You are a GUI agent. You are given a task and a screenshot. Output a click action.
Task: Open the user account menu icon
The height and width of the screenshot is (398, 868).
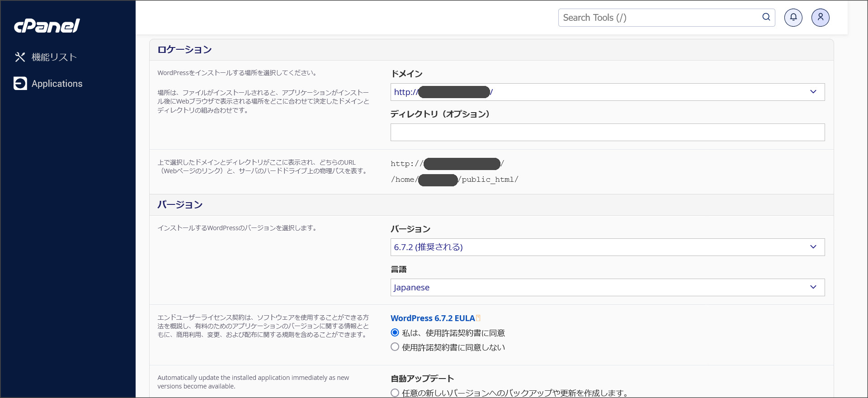[x=820, y=18]
